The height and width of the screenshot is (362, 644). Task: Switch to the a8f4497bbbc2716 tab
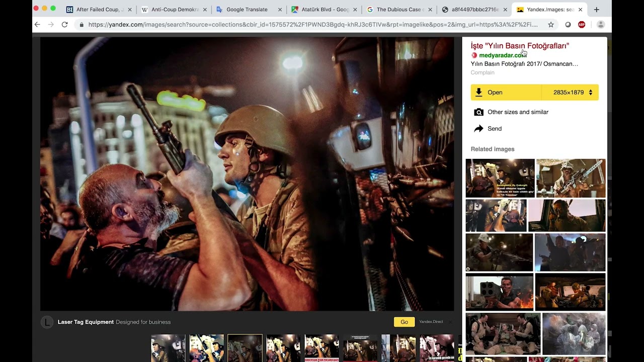coord(474,9)
